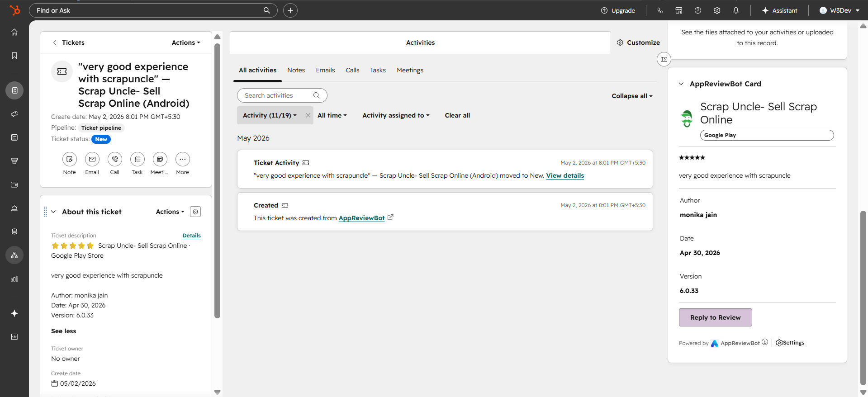This screenshot has width=868, height=397.
Task: Click the Ticket pipeline badge
Action: [101, 128]
